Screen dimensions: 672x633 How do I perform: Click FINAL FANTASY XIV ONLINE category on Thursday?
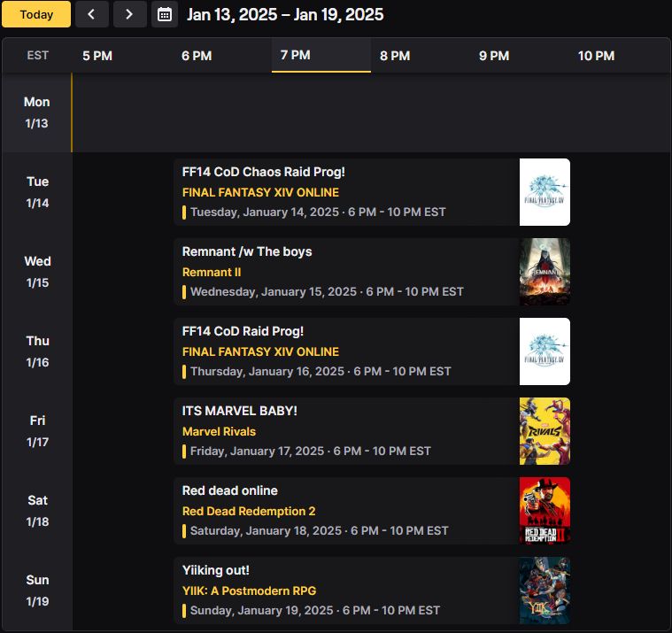[x=260, y=351]
